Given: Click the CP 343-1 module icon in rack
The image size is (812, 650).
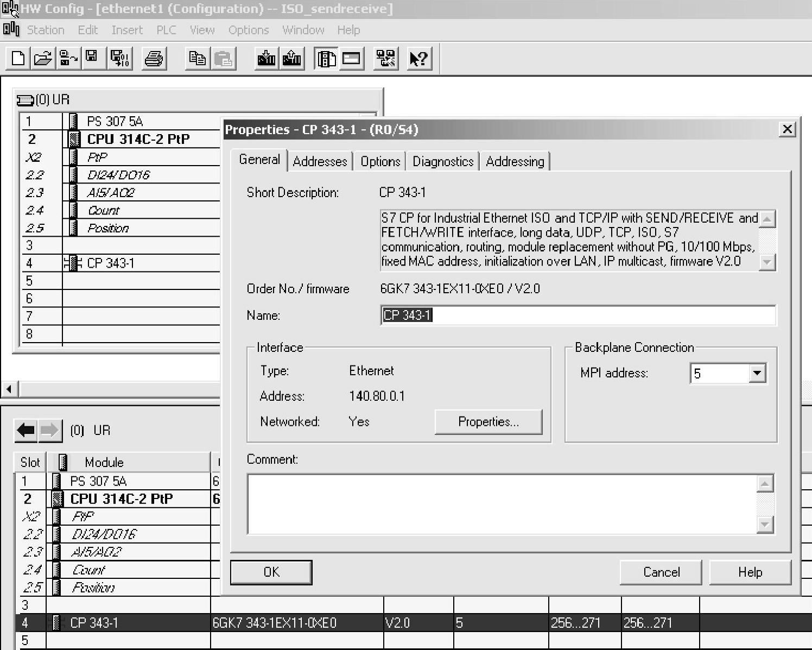Looking at the screenshot, I should (x=72, y=263).
